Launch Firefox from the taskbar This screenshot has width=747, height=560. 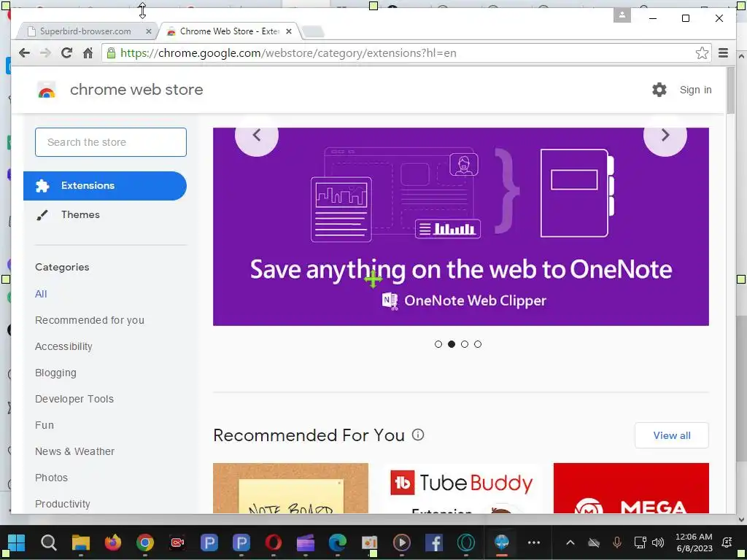tap(113, 542)
